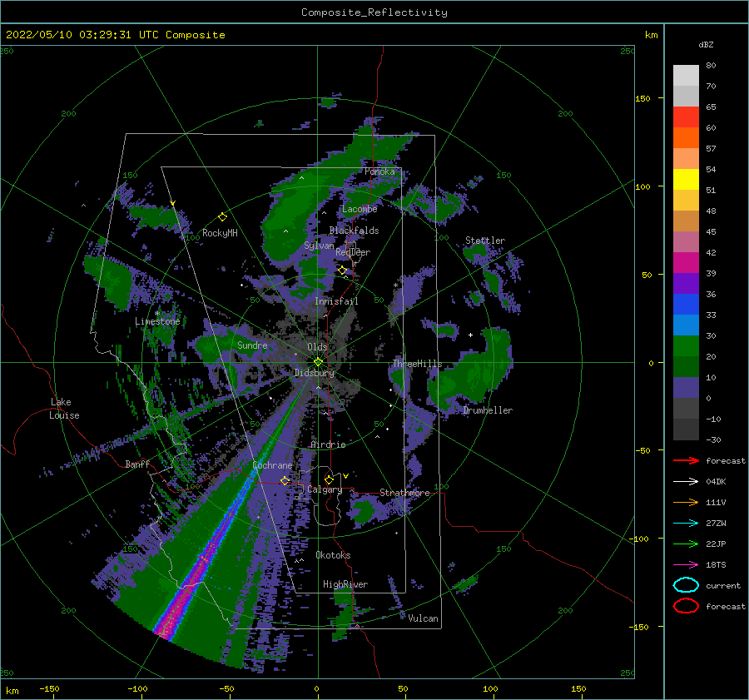Viewport: 749px width, 700px height.
Task: Select the Stettler town label
Action: point(485,241)
